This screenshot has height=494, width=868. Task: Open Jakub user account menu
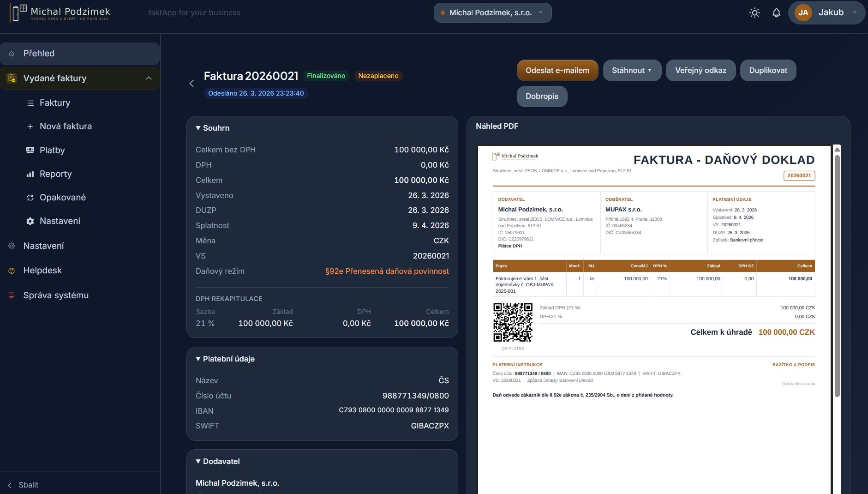(x=826, y=13)
